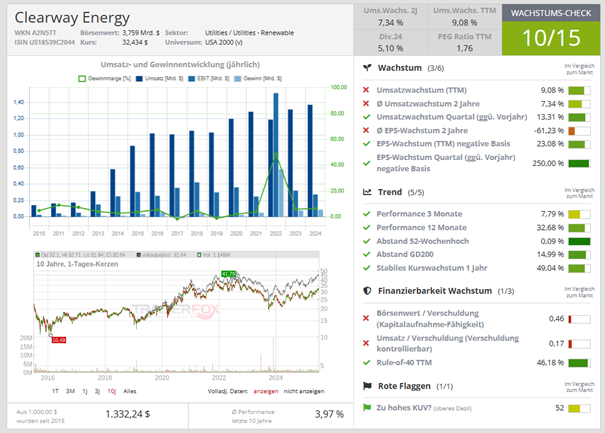Click green check at Umsatzwachstum Quartal

tap(367, 117)
